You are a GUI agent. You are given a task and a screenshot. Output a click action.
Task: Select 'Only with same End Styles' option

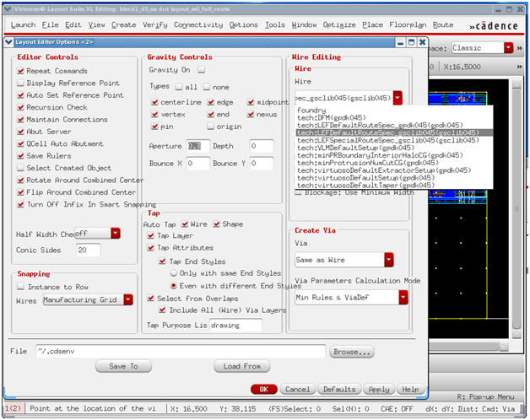pos(175,274)
